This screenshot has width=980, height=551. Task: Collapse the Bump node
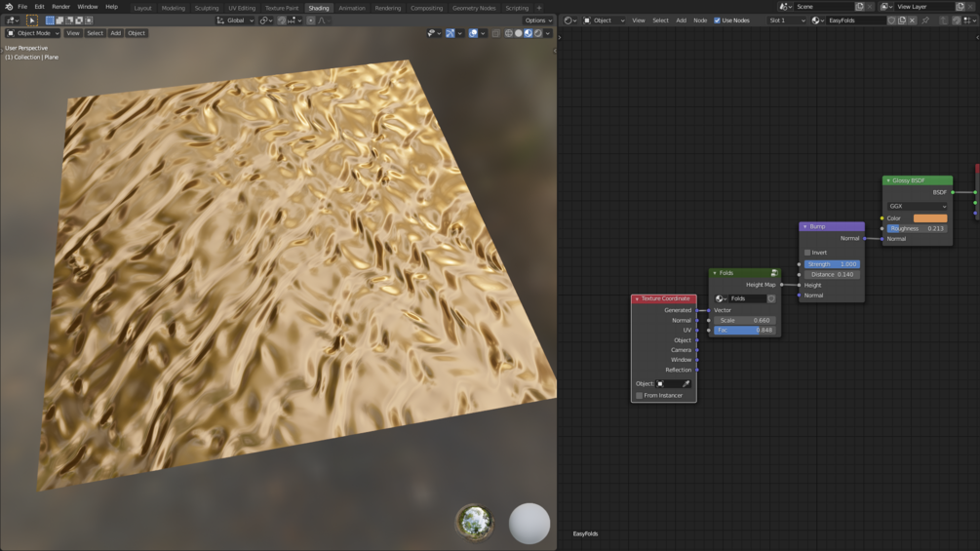point(805,227)
